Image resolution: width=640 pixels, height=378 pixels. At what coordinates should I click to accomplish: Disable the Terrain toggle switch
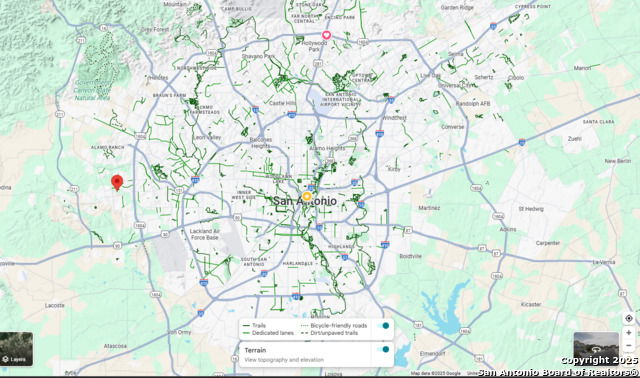(x=383, y=349)
